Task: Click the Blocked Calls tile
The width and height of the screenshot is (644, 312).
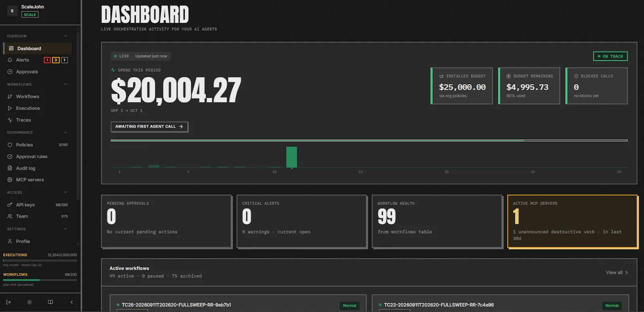Action: click(x=597, y=86)
